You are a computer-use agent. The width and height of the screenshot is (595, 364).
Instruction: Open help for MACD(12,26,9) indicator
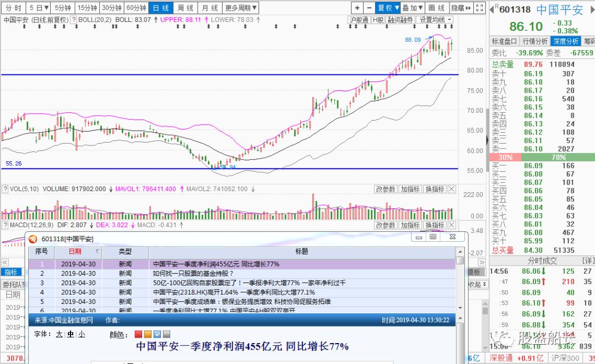6,225
